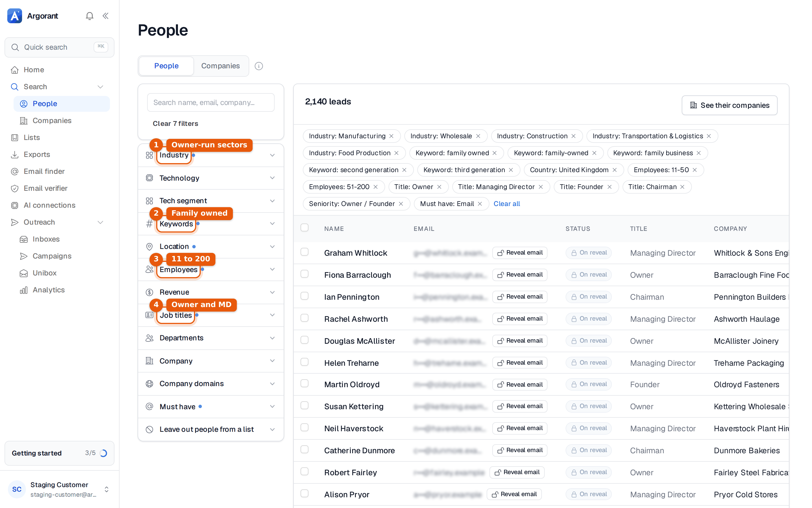Focus the Search name, email, company field
Viewport: 812px width, 508px height.
[x=211, y=102]
